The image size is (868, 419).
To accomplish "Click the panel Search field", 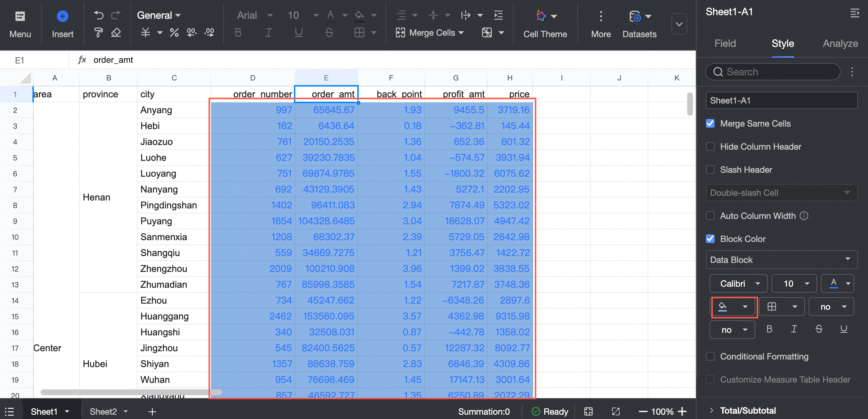I will (x=773, y=72).
